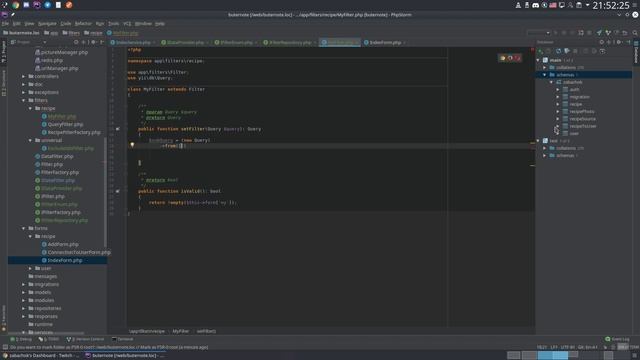Expand the controllers folder in Project tree
The image size is (640, 360).
click(24, 76)
